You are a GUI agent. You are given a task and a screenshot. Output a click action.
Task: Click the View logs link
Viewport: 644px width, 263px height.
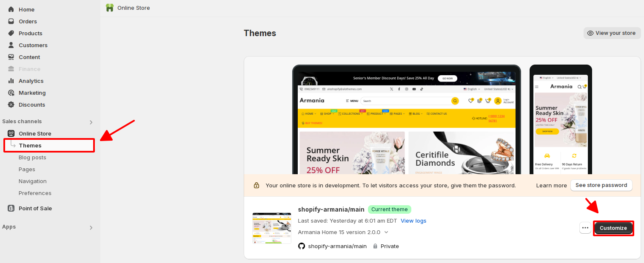tap(413, 221)
